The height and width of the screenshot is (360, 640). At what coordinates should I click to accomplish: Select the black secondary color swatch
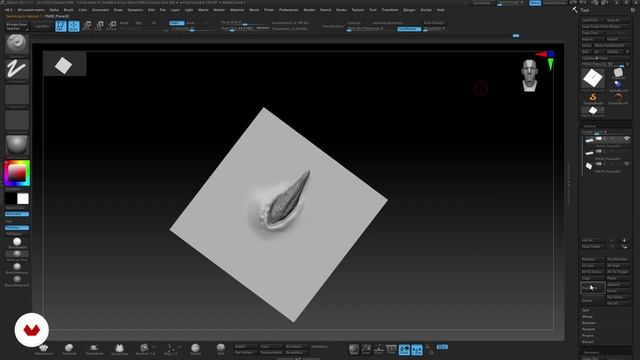tap(11, 199)
